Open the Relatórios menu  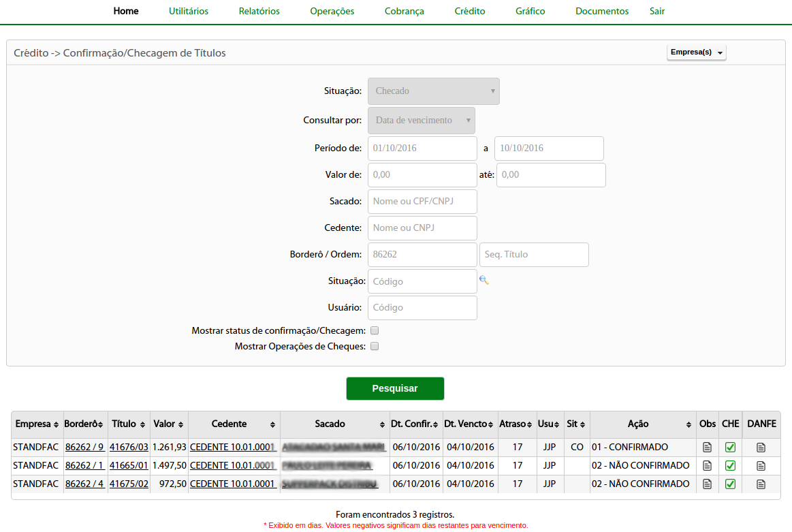pos(259,12)
